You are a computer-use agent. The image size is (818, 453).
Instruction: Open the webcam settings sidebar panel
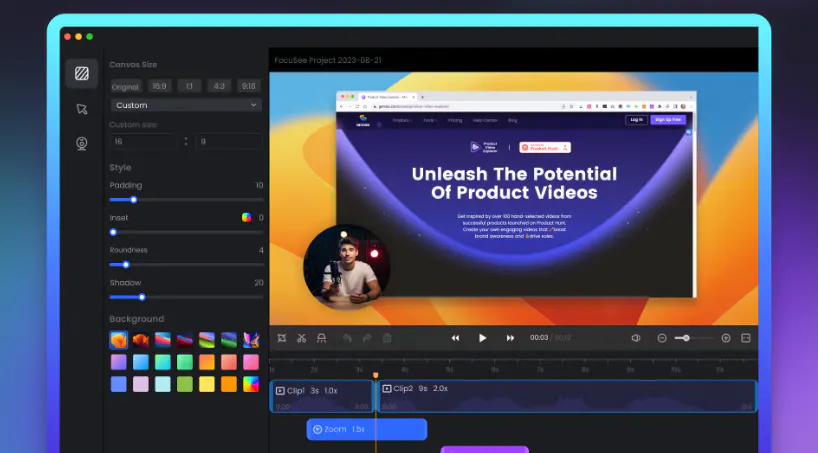pyautogui.click(x=82, y=144)
